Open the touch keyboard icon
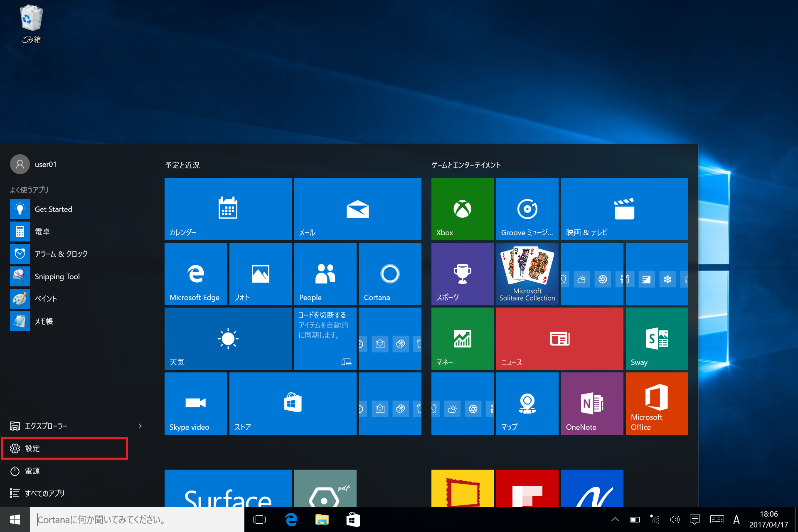This screenshot has height=532, width=798. pyautogui.click(x=717, y=520)
